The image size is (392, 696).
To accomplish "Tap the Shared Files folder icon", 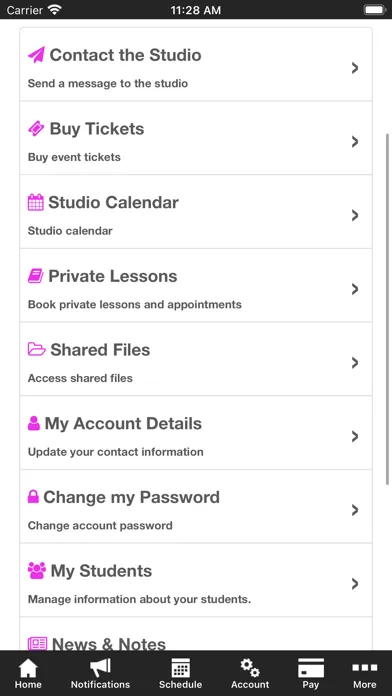I will [x=37, y=349].
